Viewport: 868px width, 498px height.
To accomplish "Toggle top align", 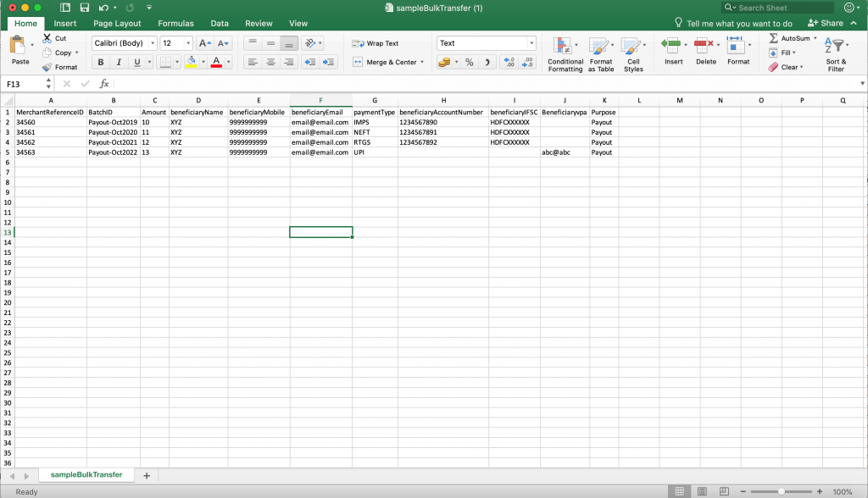I will [253, 43].
